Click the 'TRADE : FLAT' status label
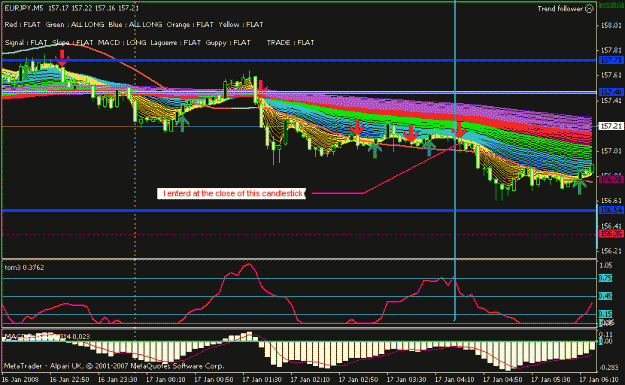Image resolution: width=625 pixels, height=385 pixels. (x=291, y=43)
